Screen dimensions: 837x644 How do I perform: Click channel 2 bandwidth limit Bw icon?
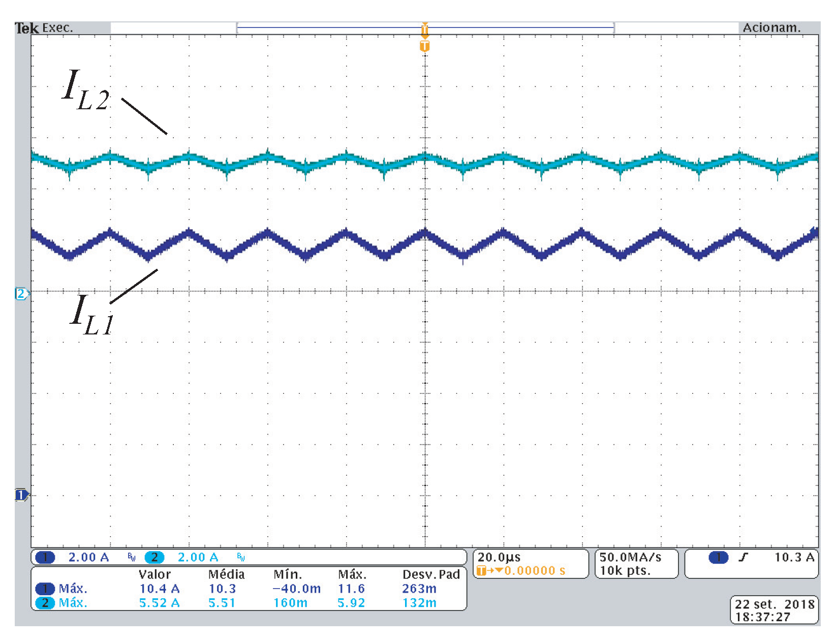241,558
